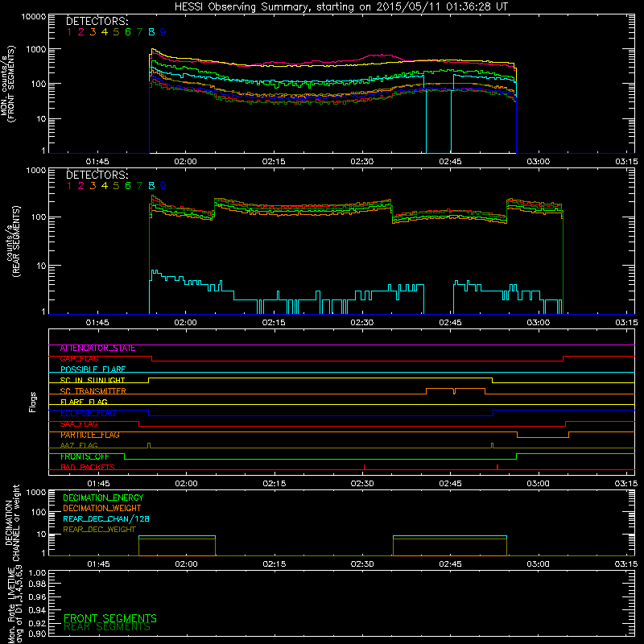Click the BAD_PACKETS tick mark near 02:30
Screen dimensions: 644x644
coord(365,468)
